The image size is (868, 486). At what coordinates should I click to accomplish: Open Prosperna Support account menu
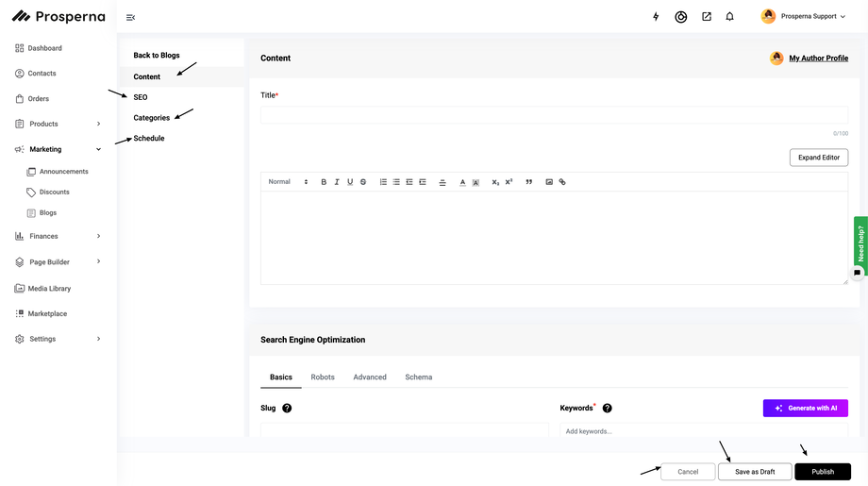pos(803,17)
